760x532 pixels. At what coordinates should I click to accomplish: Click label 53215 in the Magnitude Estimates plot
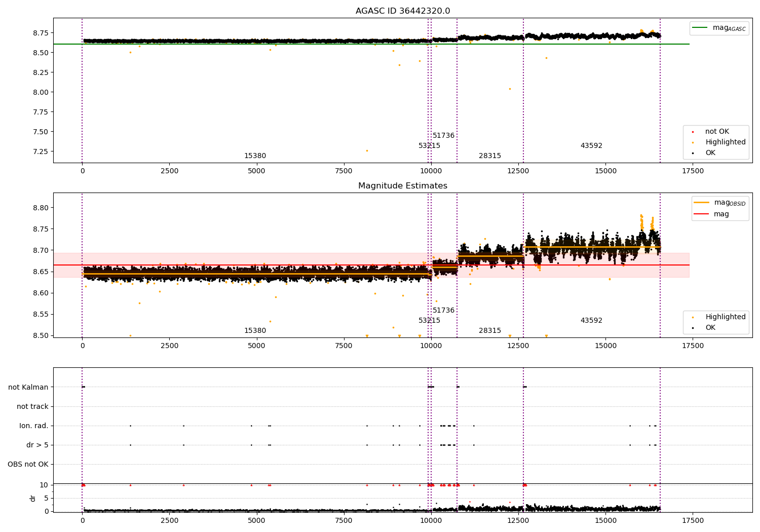[x=429, y=321]
